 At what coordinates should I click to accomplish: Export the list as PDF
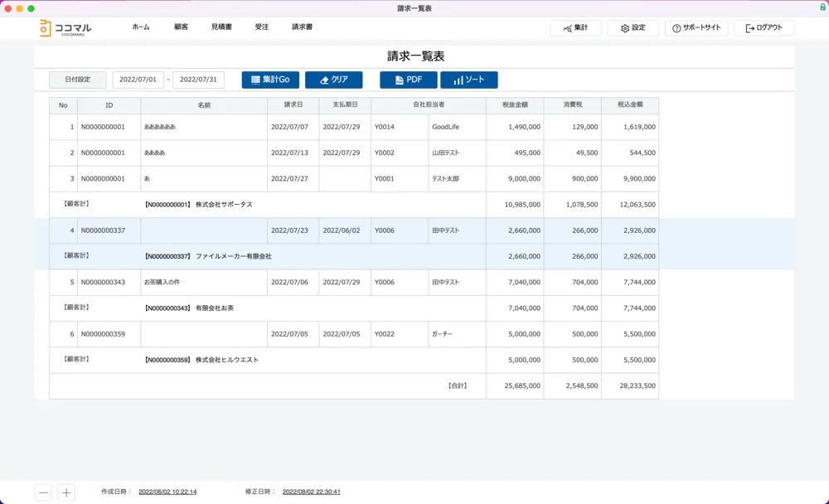[x=408, y=80]
